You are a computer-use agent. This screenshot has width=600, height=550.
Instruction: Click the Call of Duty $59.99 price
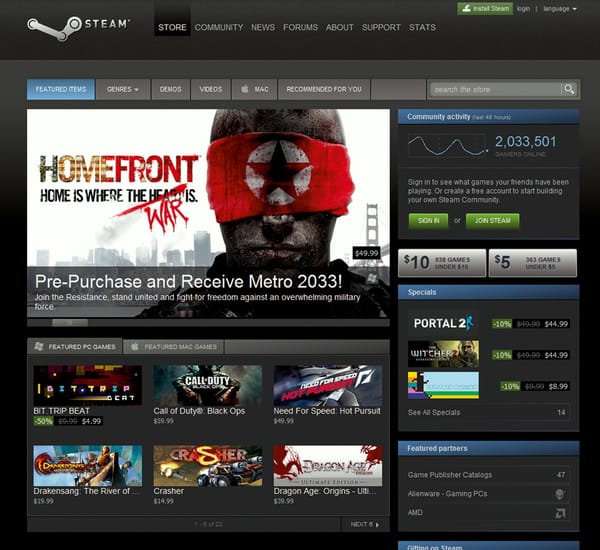click(163, 421)
